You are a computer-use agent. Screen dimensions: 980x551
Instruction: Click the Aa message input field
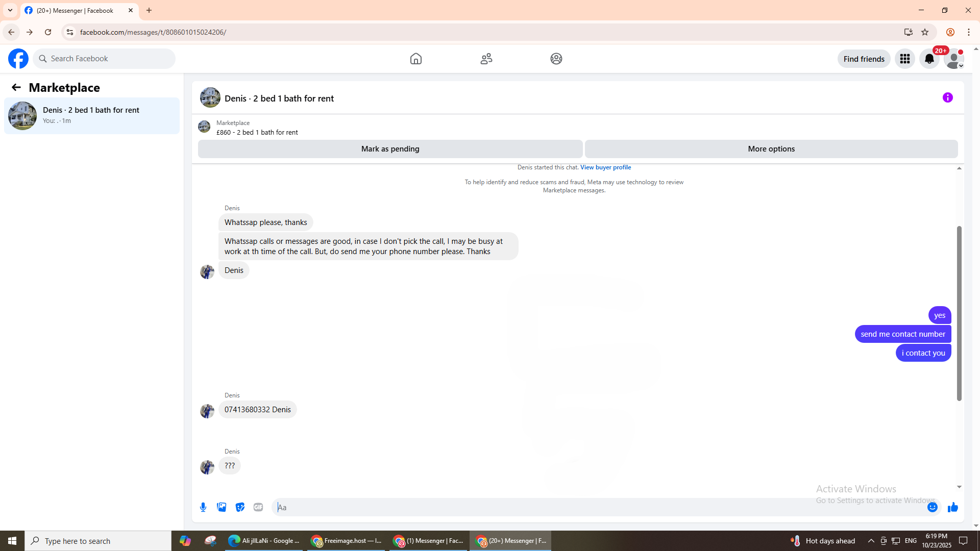(597, 507)
